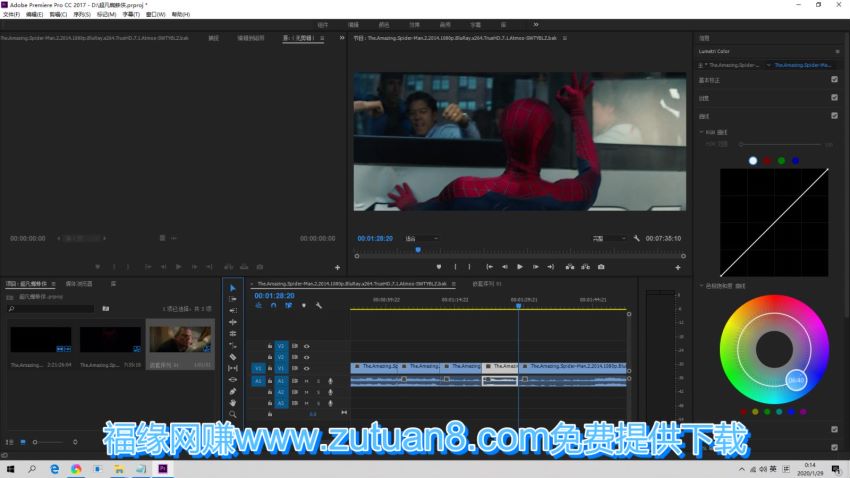Add a marker in the timeline

(x=304, y=306)
